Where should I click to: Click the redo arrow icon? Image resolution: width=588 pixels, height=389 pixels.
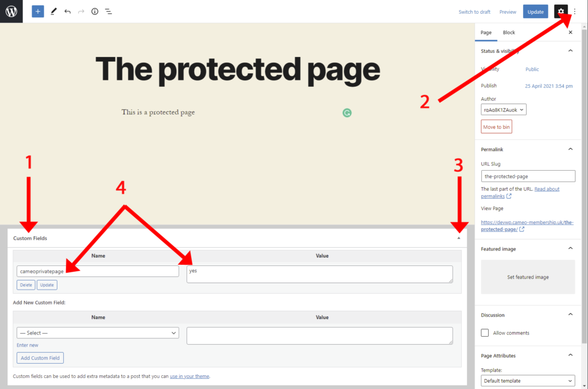tap(81, 11)
